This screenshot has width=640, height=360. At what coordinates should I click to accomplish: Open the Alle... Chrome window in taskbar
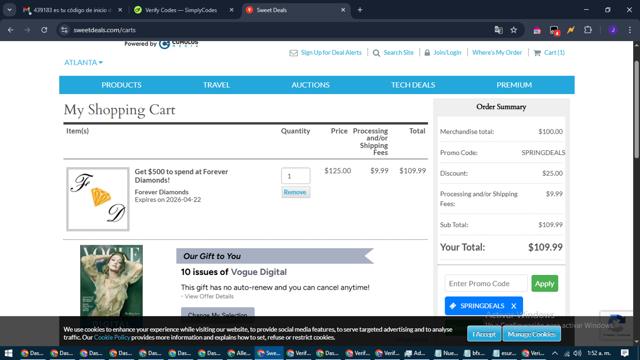click(239, 353)
